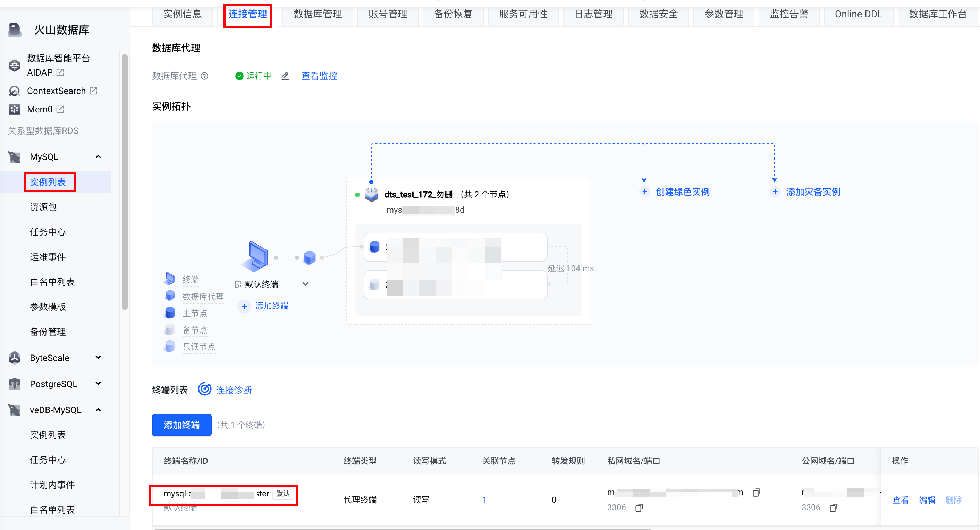Click the default terminal computer icon
Image resolution: width=980 pixels, height=530 pixels.
pos(255,256)
